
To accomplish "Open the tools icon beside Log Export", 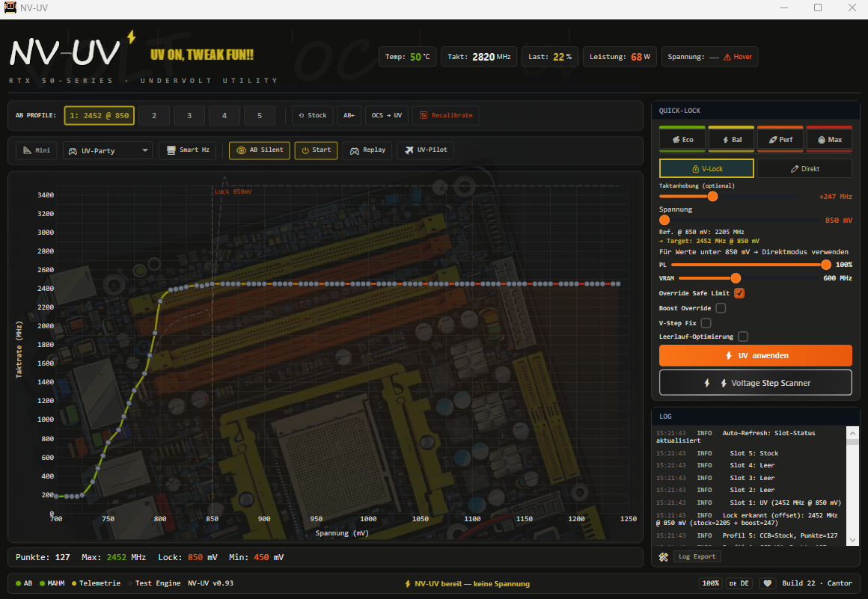I will coord(663,557).
